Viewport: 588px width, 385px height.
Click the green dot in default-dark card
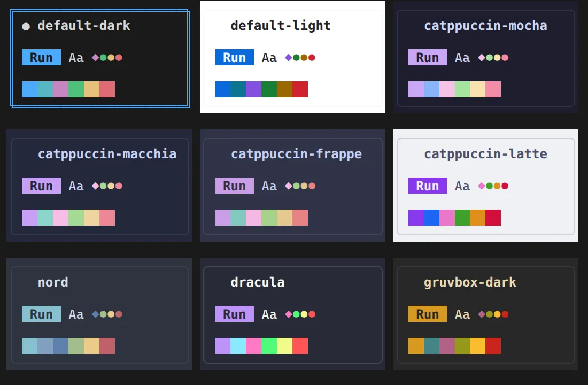(x=103, y=57)
